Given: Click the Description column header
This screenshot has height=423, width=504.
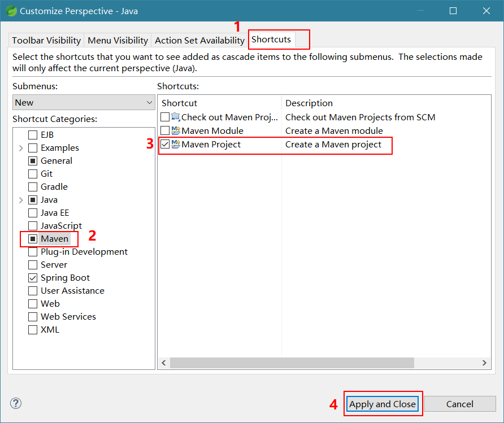Looking at the screenshot, I should click(386, 103).
